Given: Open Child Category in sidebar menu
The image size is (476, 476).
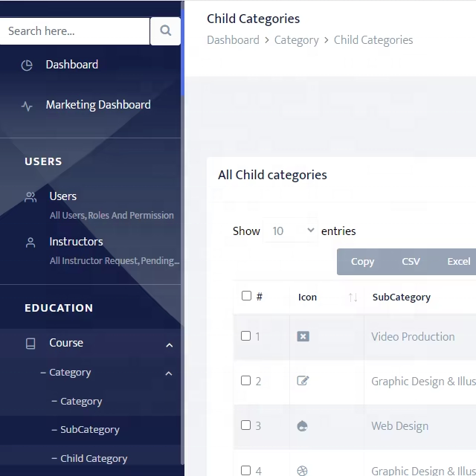Looking at the screenshot, I should 94,459.
